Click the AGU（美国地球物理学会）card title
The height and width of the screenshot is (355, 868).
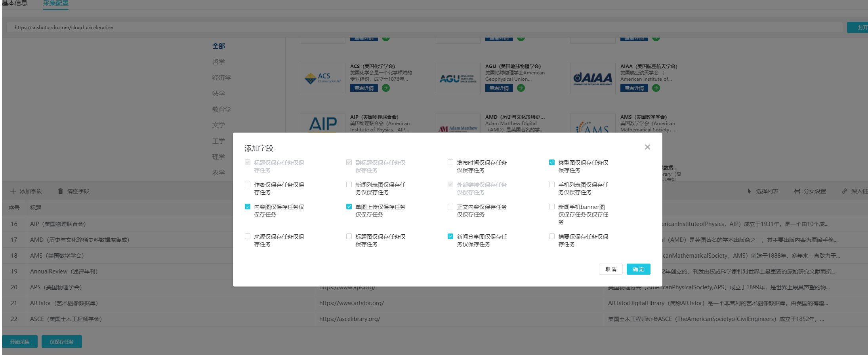(x=513, y=66)
